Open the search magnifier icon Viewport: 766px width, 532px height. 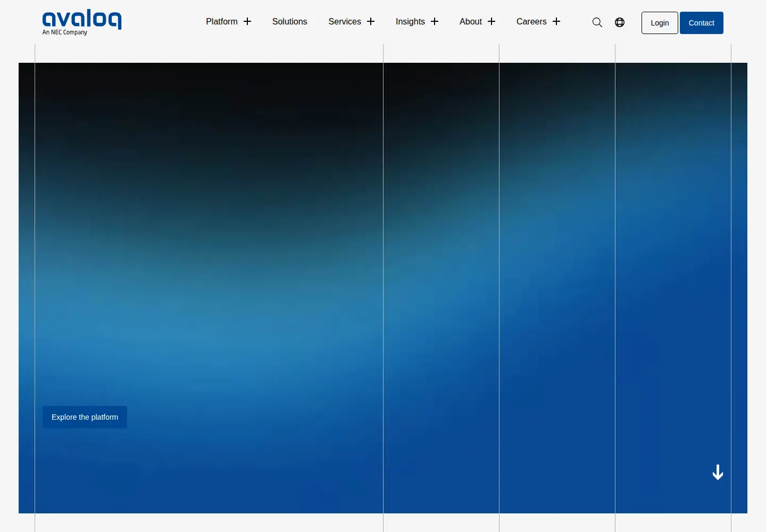click(x=597, y=22)
